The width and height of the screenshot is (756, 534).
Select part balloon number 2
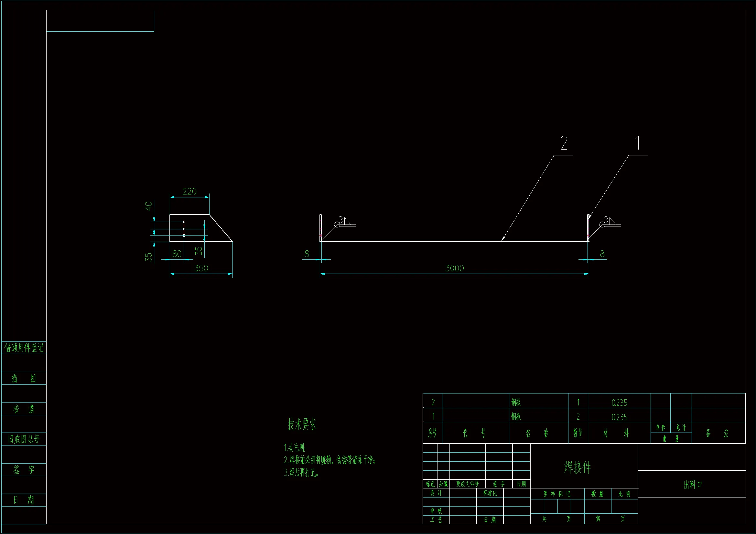point(564,143)
